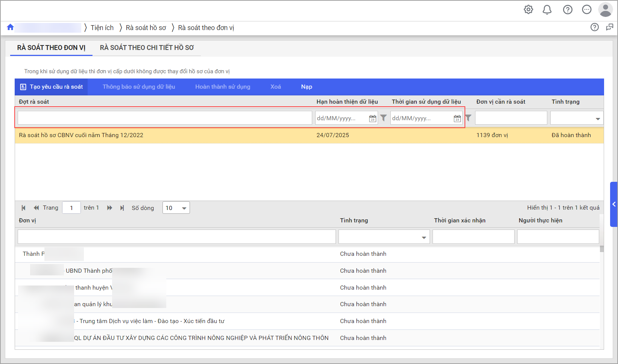Screen dimensions: 618x364
Task: Click the home icon in breadcrumb
Action: (x=10, y=27)
